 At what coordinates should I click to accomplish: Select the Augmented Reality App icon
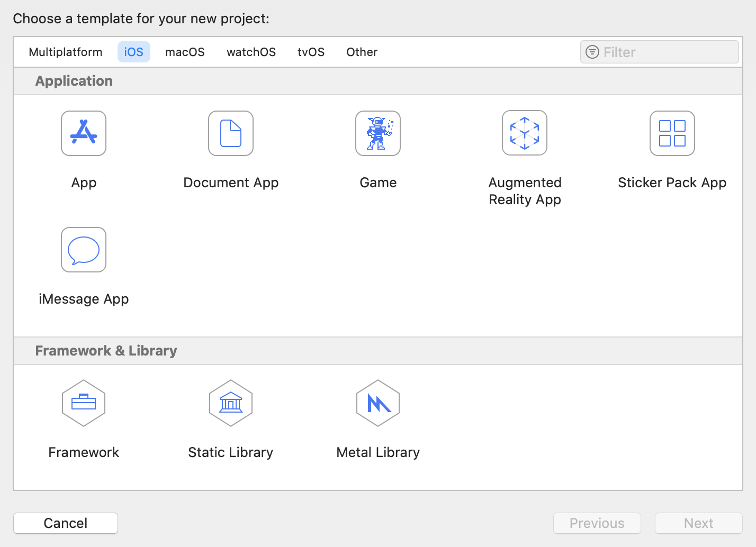click(x=525, y=133)
